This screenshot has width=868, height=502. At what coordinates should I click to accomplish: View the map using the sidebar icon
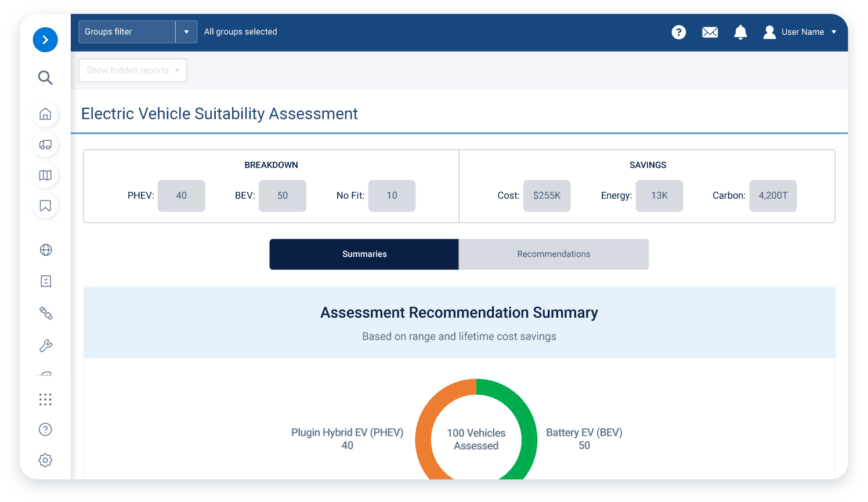45,176
